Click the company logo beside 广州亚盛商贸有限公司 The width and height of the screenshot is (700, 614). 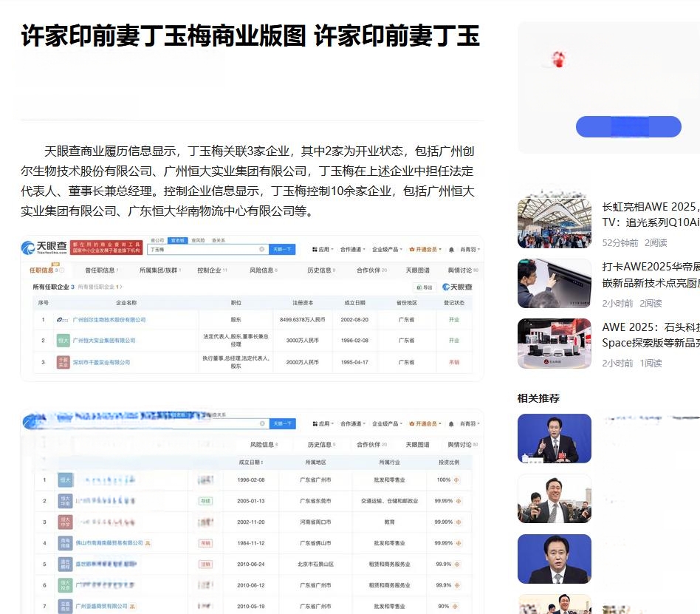point(65,607)
